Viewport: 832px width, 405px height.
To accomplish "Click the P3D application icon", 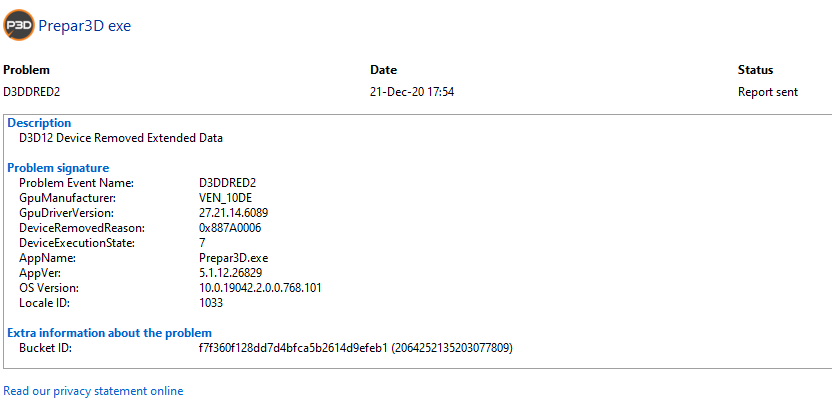I will (18, 26).
